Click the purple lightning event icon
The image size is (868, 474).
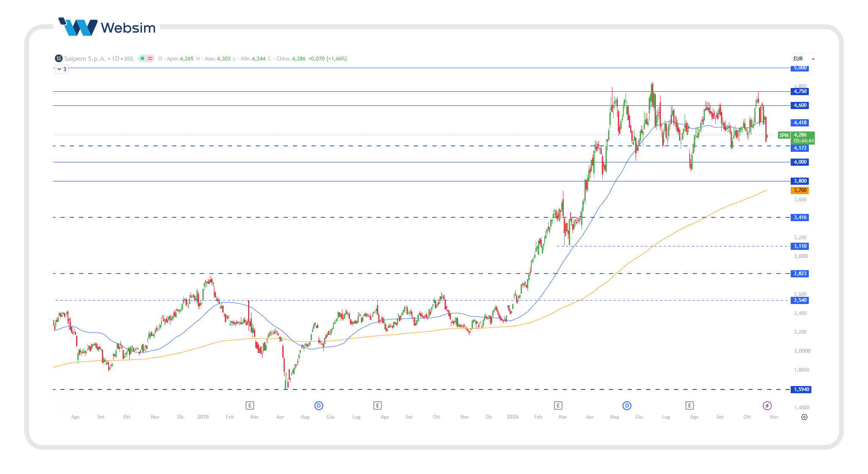click(x=767, y=406)
